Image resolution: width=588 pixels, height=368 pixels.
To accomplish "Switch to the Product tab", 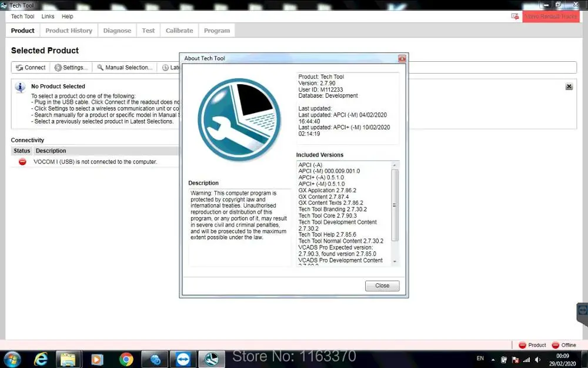I will click(22, 31).
